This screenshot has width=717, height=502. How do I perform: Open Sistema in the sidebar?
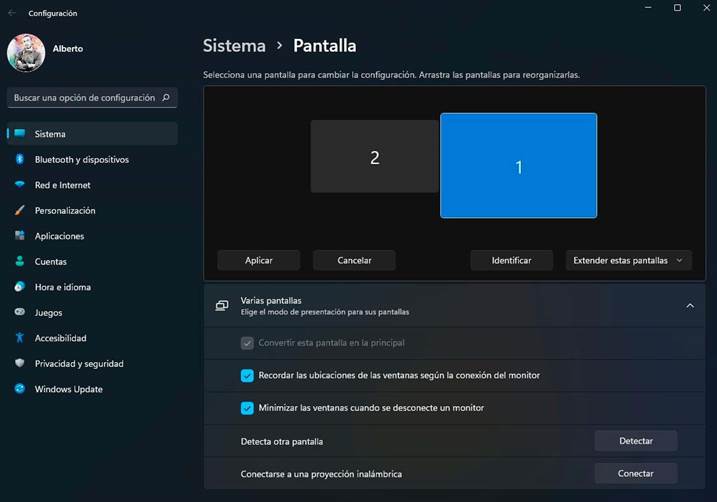click(x=92, y=134)
